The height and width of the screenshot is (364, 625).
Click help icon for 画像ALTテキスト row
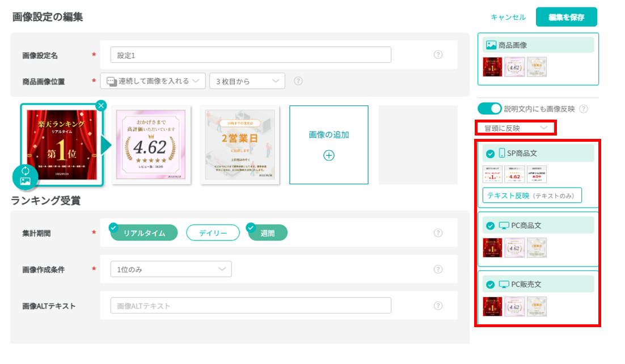[438, 306]
